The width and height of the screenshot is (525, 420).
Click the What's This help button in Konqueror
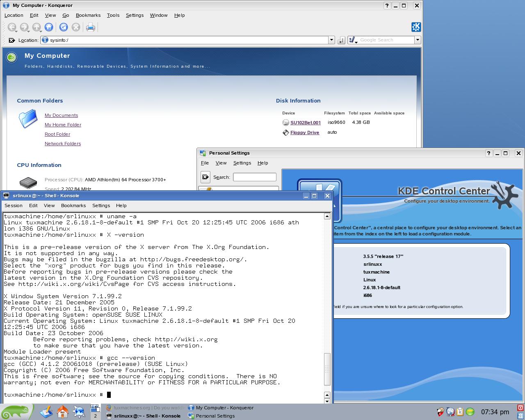[x=387, y=5]
